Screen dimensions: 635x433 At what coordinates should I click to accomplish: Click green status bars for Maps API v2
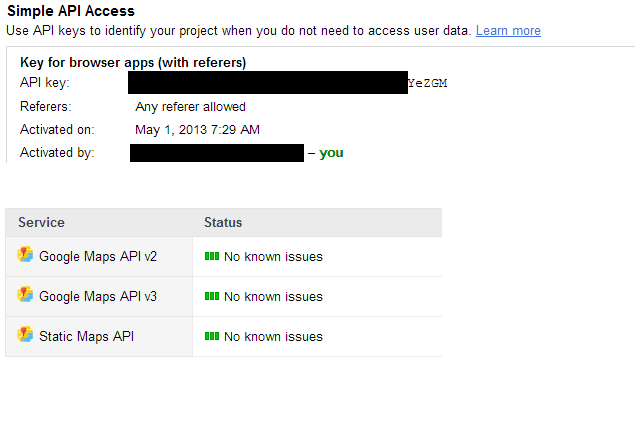pyautogui.click(x=211, y=257)
